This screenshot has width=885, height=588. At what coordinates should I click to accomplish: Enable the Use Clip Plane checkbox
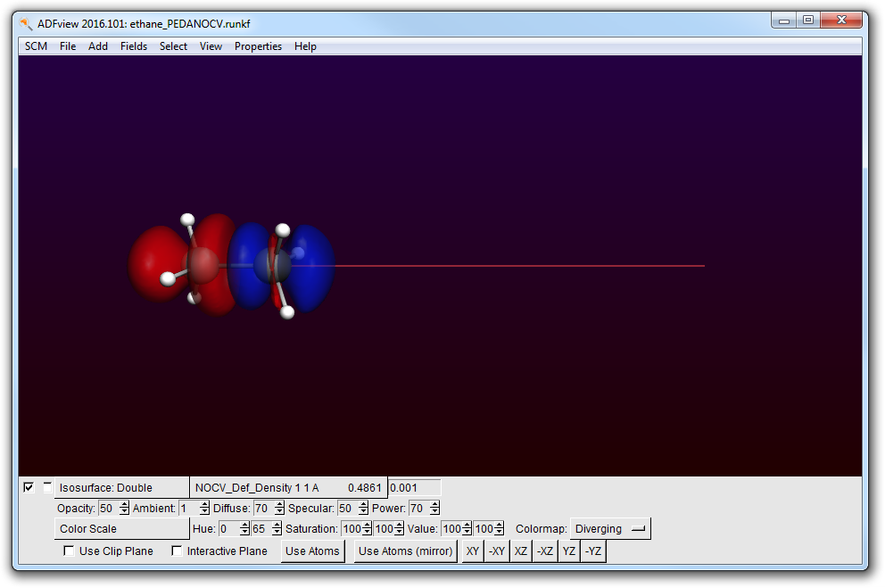[69, 551]
